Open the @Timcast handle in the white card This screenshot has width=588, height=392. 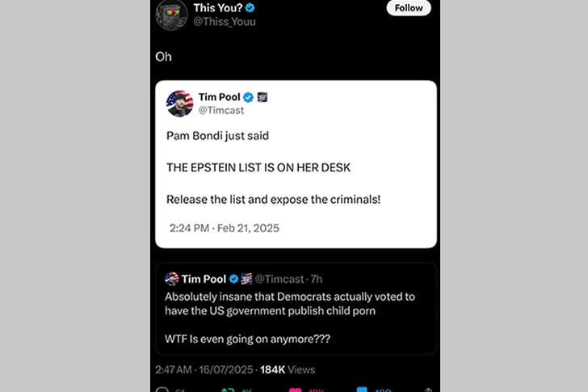point(220,111)
